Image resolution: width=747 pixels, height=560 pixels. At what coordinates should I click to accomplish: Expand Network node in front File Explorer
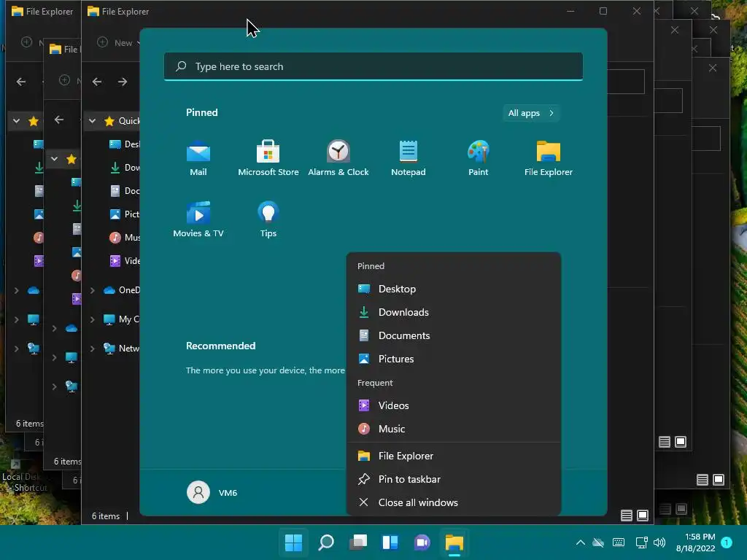tap(93, 348)
